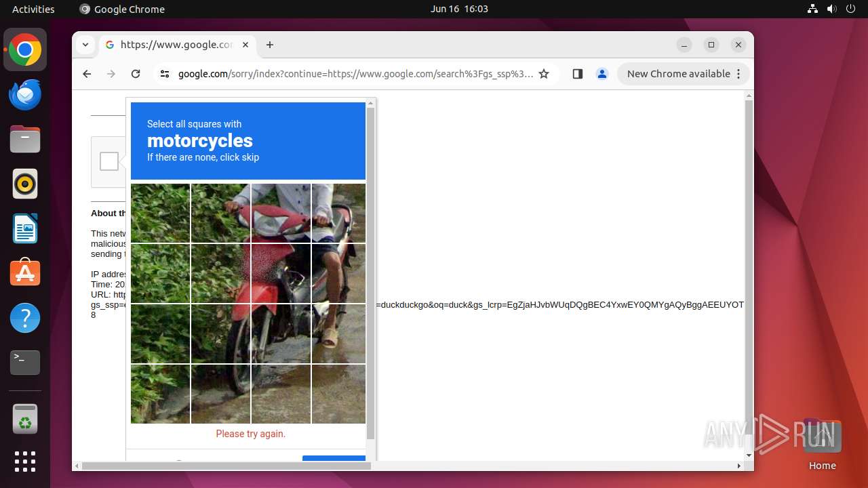Open Rhythmbox music player in dock
Screen dimensions: 868x488
[x=25, y=184]
